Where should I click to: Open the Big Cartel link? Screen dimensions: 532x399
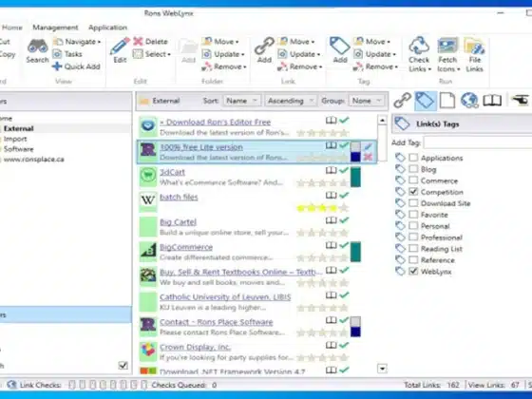tap(179, 222)
